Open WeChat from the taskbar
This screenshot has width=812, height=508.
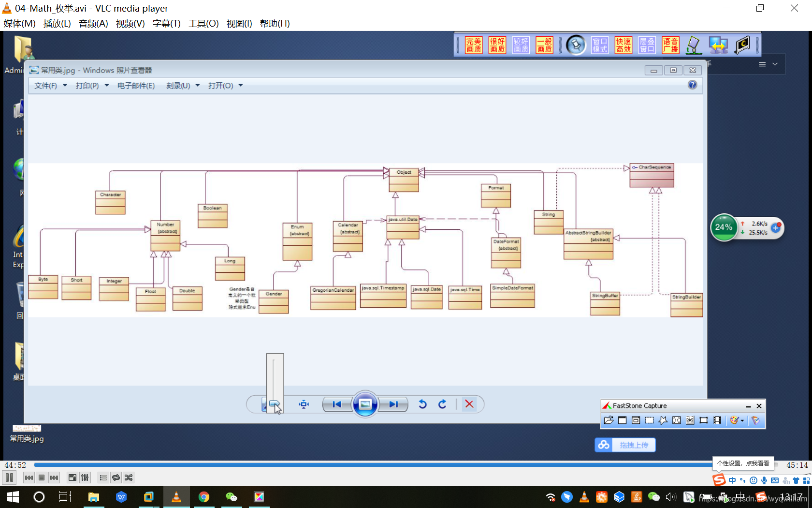pyautogui.click(x=232, y=497)
